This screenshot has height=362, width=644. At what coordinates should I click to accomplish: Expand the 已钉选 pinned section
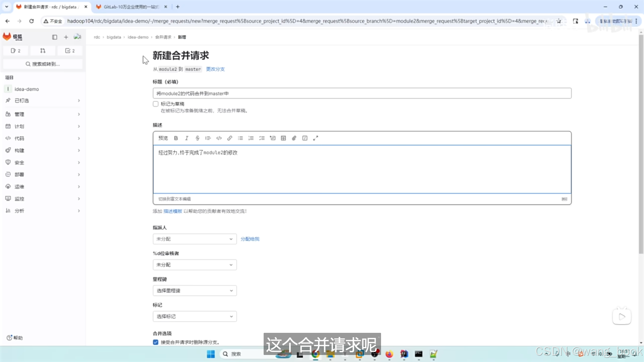(43, 101)
